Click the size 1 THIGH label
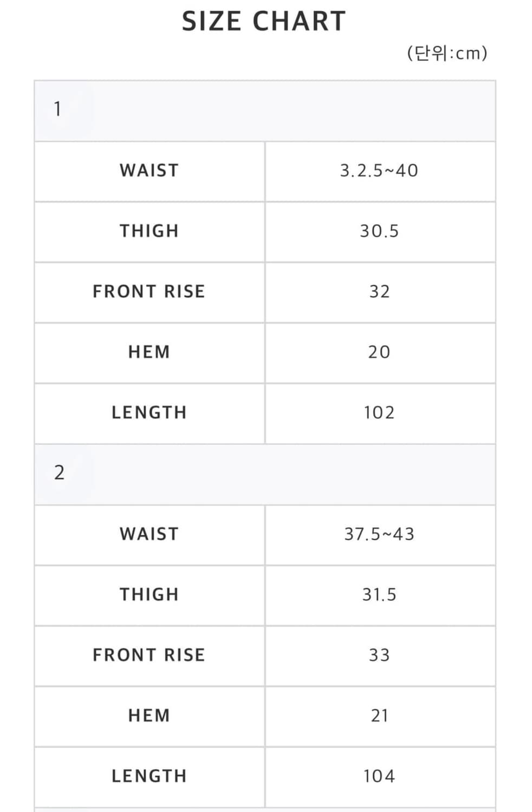 click(149, 231)
